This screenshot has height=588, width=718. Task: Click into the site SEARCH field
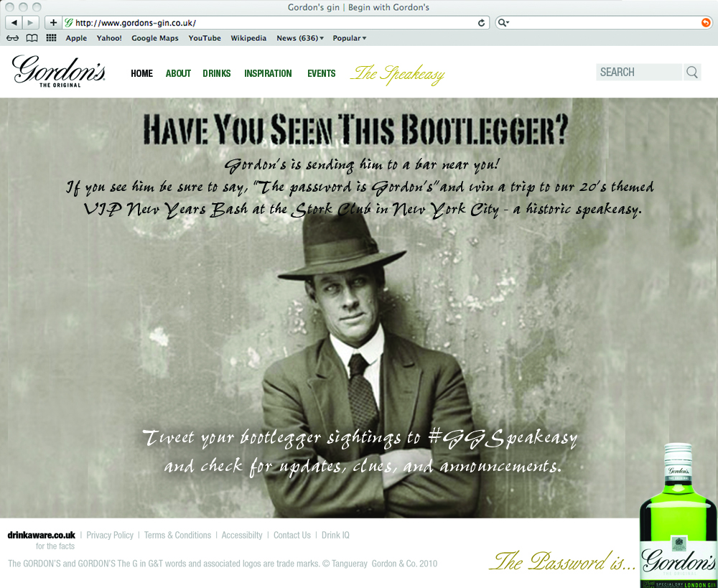(639, 72)
